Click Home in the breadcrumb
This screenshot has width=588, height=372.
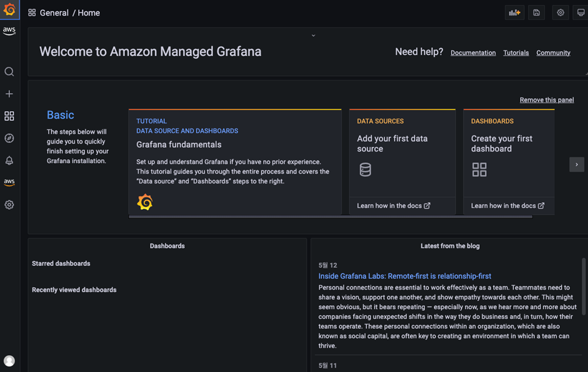(x=89, y=12)
